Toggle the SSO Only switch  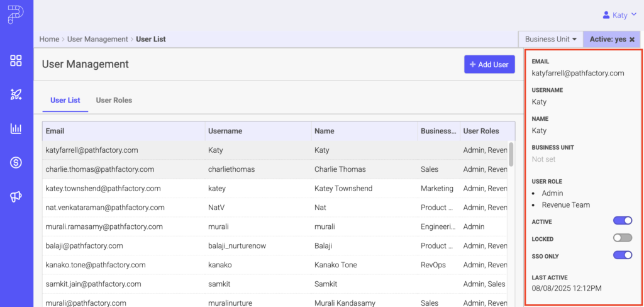[x=623, y=255]
